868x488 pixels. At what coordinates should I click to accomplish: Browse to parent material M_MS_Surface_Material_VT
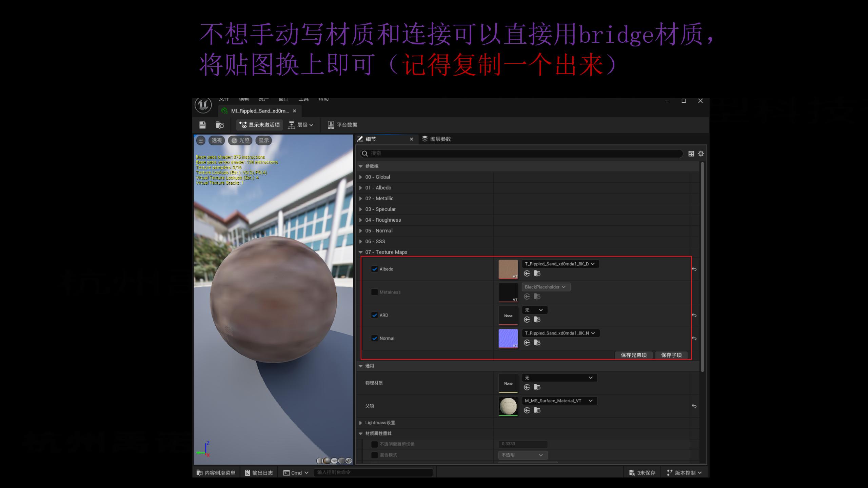tap(537, 410)
